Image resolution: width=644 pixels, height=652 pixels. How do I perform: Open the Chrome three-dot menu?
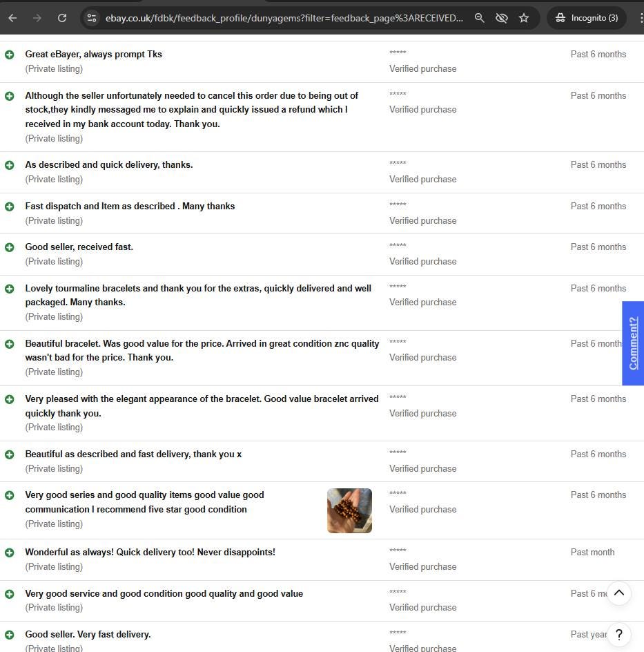coord(641,18)
